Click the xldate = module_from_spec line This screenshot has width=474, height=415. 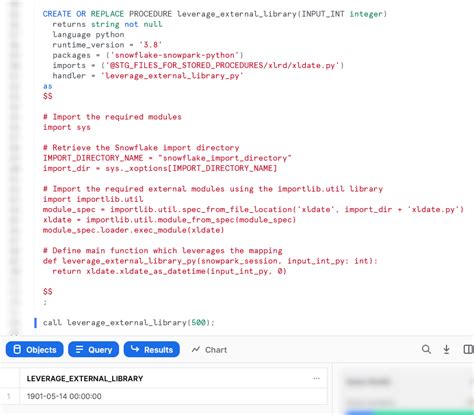tap(169, 220)
